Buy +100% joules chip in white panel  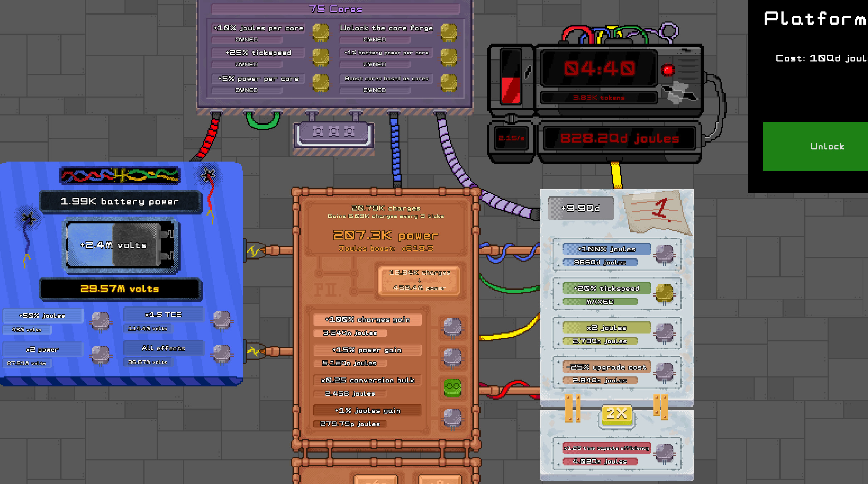click(x=665, y=255)
